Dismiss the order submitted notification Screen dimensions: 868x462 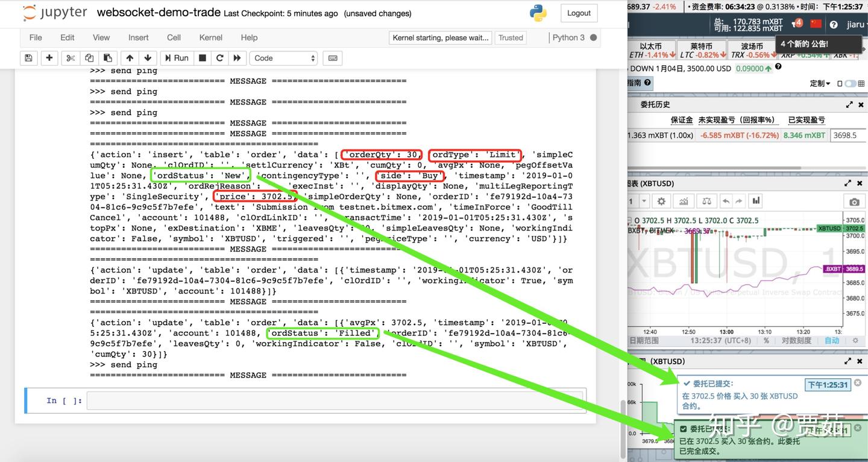[x=858, y=383]
